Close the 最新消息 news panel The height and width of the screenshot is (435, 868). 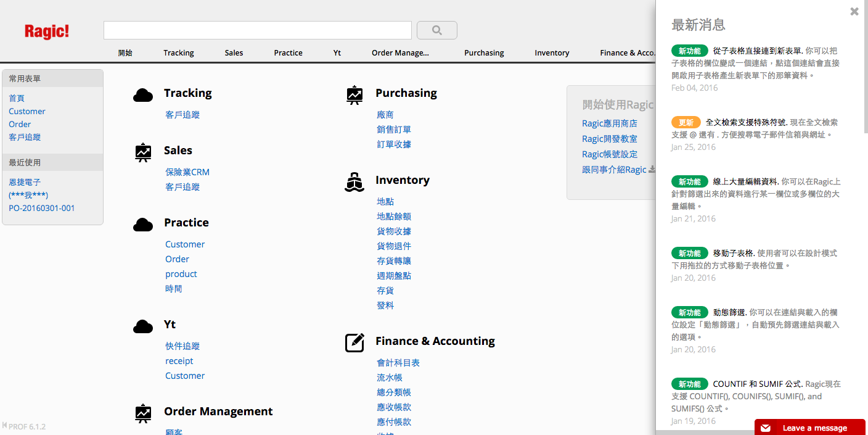tap(854, 11)
